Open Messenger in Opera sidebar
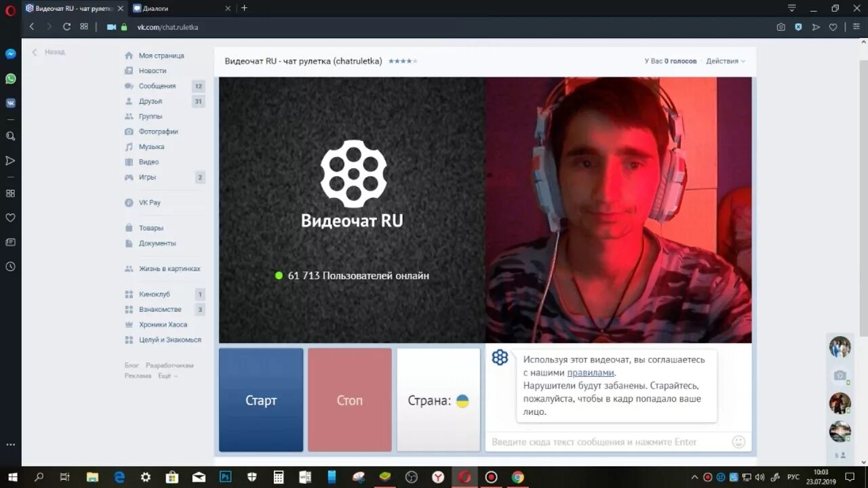868x488 pixels. [x=10, y=54]
